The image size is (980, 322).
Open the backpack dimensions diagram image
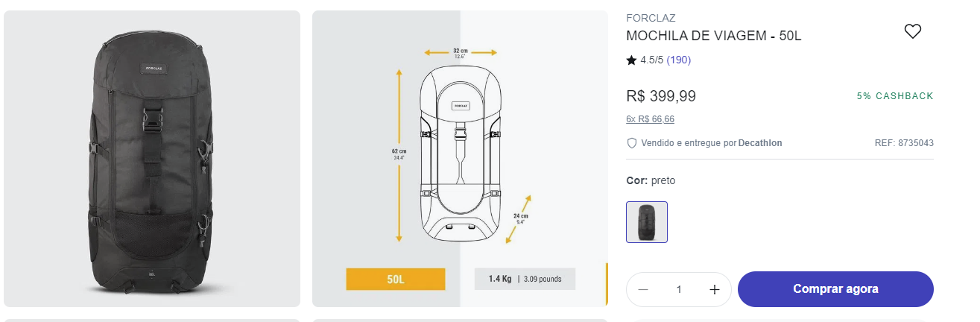pyautogui.click(x=460, y=159)
